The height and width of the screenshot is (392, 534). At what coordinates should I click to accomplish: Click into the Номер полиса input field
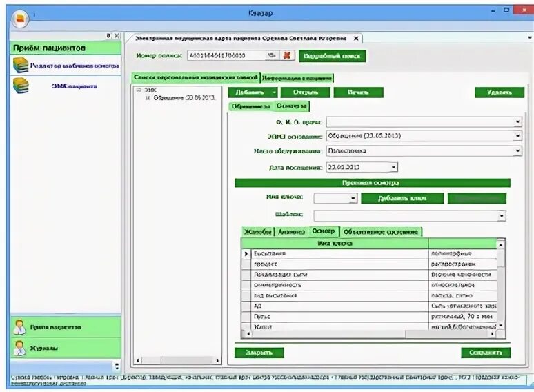(x=226, y=55)
